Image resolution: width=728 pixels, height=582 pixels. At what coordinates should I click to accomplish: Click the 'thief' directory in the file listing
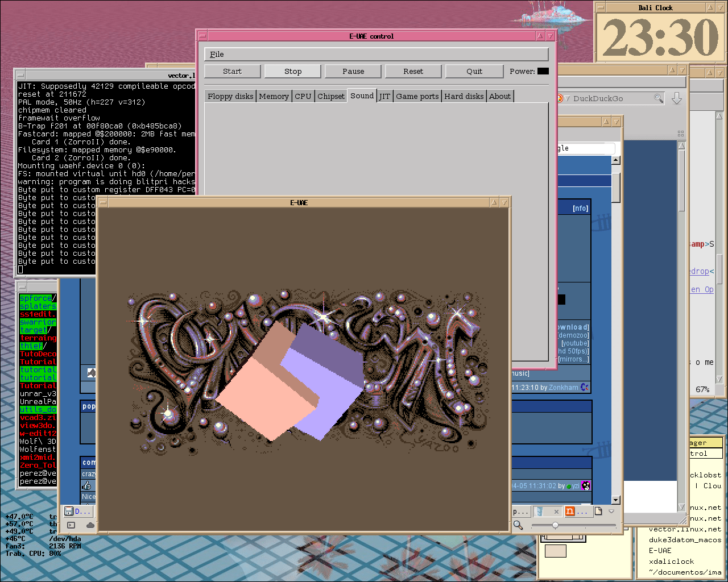(31, 346)
